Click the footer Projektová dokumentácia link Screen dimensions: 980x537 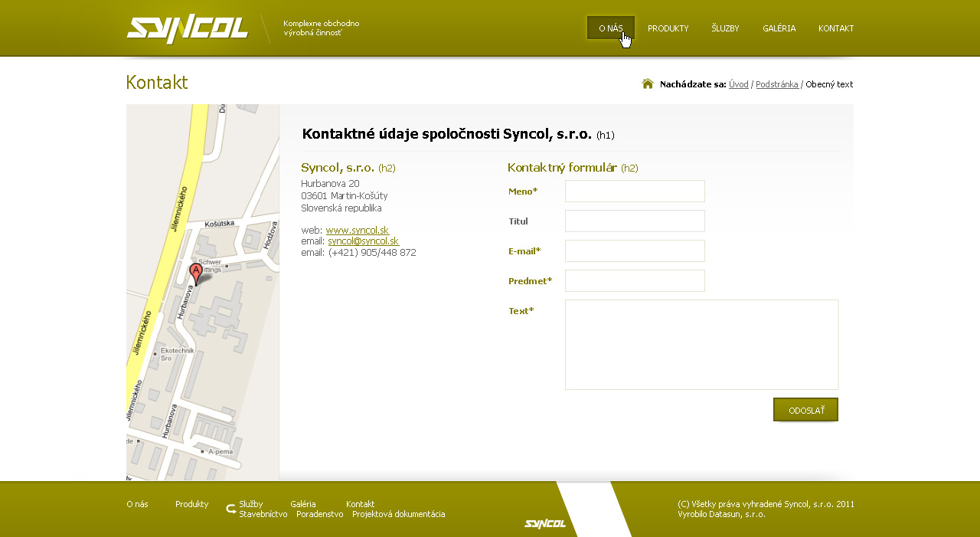coord(398,514)
